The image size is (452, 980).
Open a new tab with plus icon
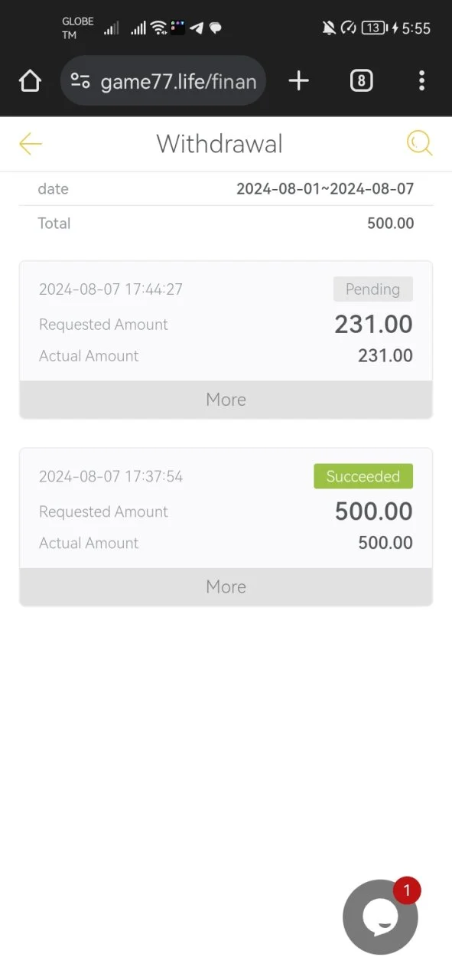[x=299, y=80]
